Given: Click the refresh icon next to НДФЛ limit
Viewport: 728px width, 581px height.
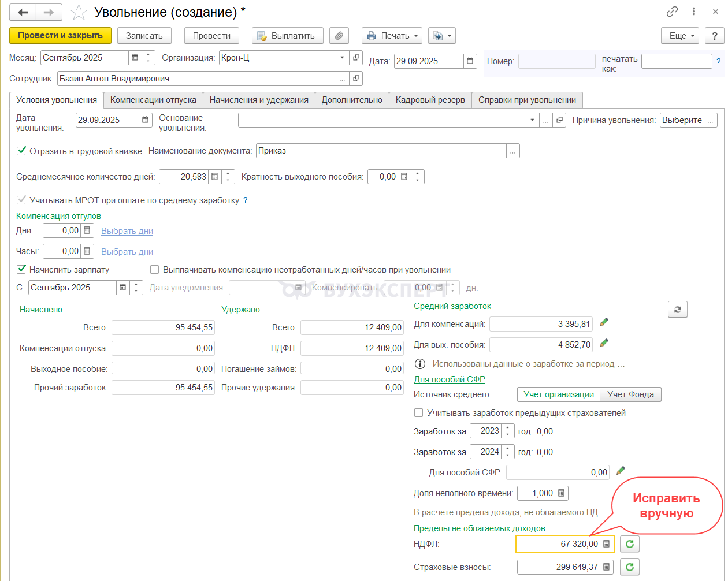Looking at the screenshot, I should click(630, 544).
